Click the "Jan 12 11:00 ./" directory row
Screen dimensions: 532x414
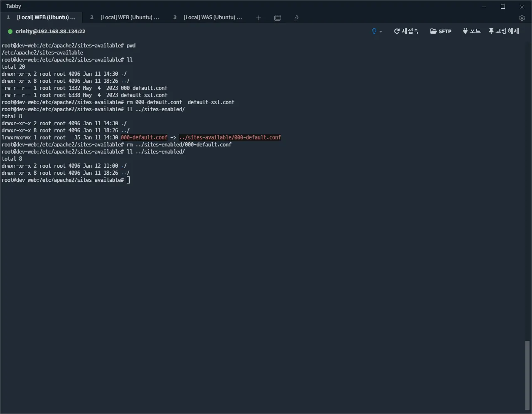click(64, 166)
